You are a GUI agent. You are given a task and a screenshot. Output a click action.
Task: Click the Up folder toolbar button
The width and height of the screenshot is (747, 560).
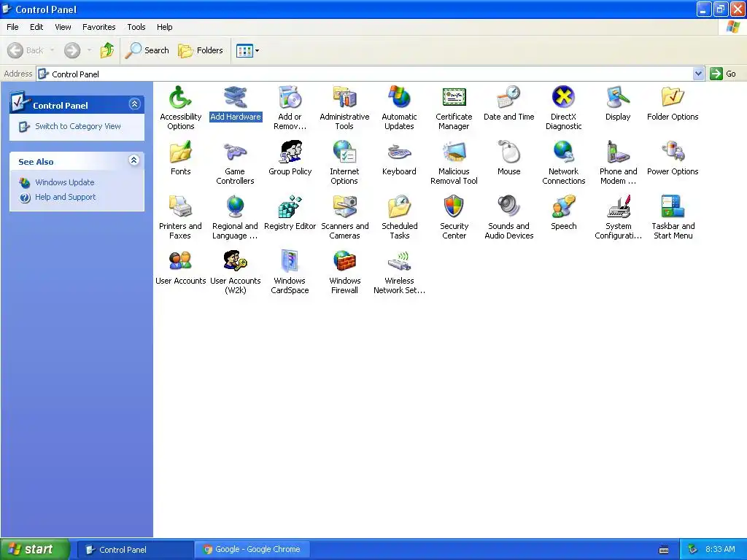pyautogui.click(x=107, y=50)
